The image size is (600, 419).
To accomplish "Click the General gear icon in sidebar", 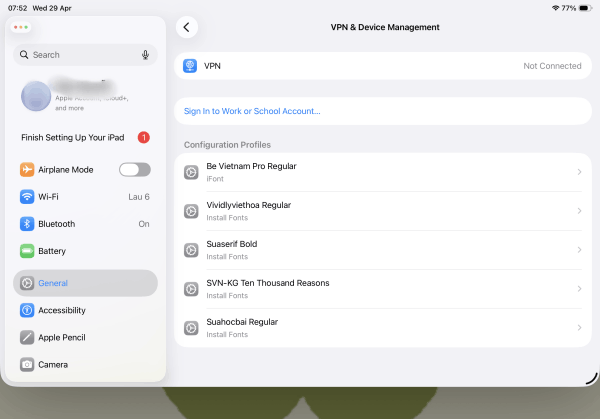I will click(27, 283).
